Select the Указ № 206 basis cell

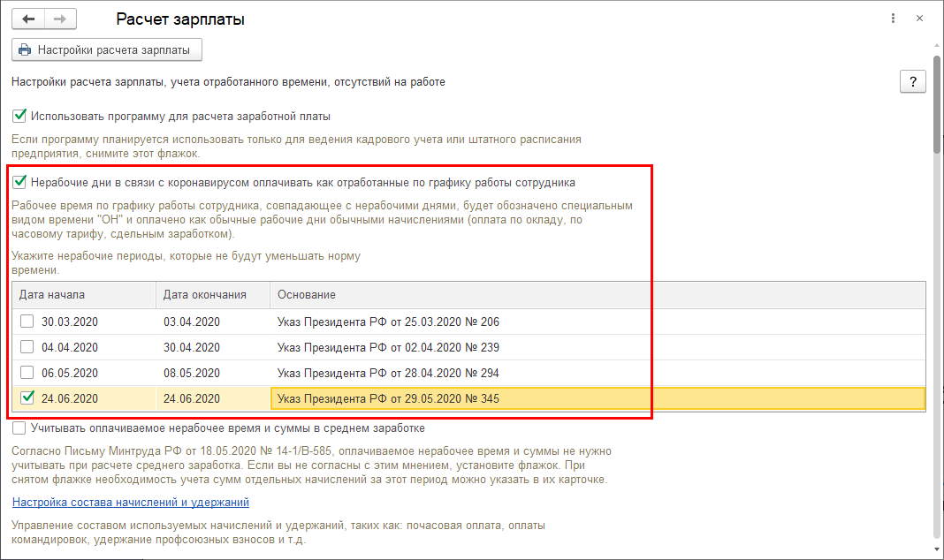pos(388,322)
